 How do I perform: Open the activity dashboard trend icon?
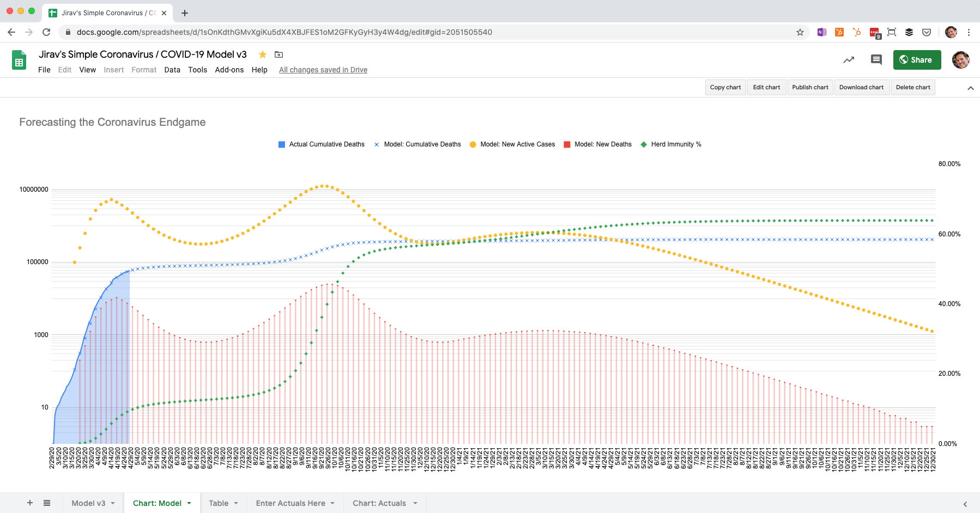tap(849, 60)
